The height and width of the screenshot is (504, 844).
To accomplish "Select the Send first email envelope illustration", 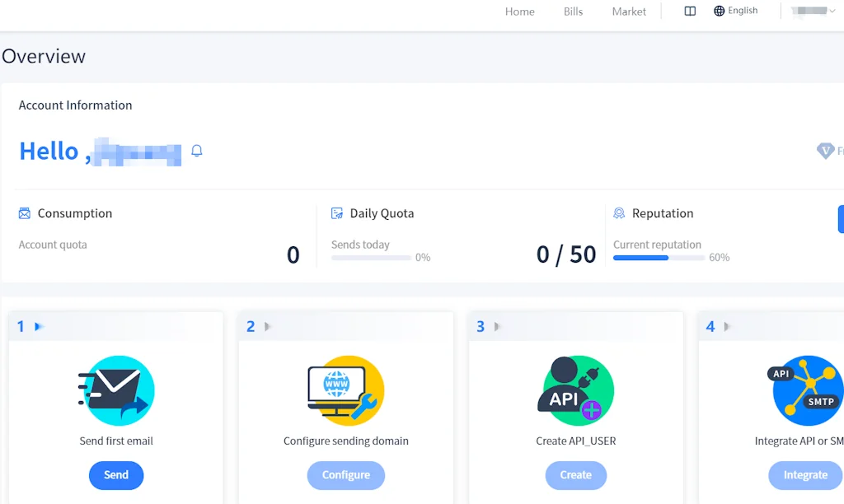I will tap(116, 390).
